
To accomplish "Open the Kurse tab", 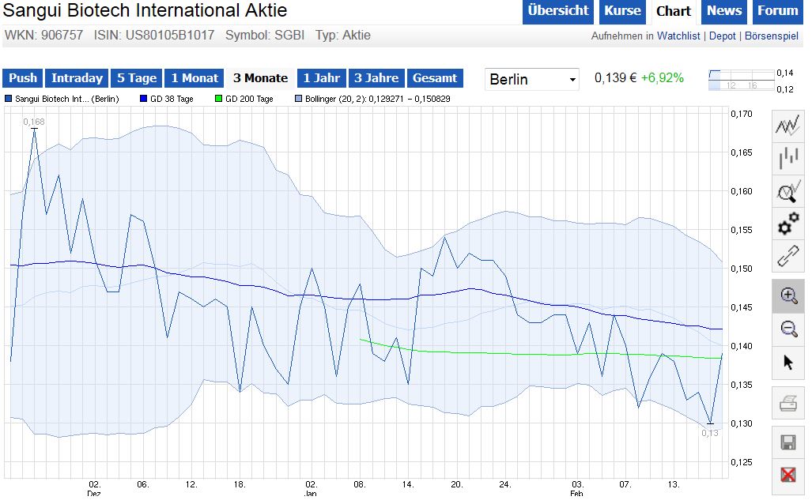I will pos(622,11).
